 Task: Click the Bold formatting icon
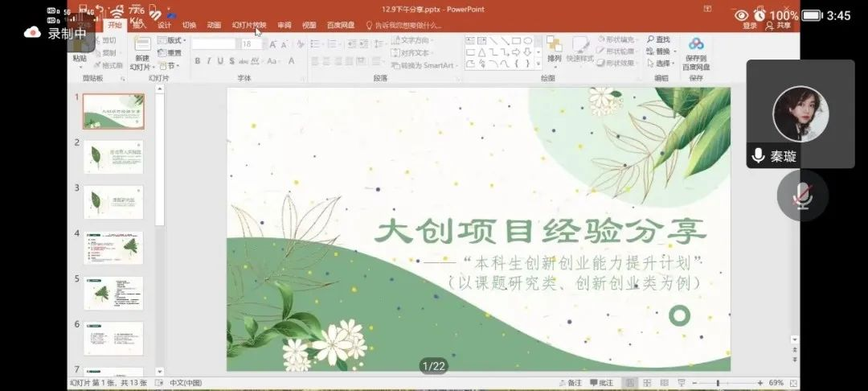[198, 61]
